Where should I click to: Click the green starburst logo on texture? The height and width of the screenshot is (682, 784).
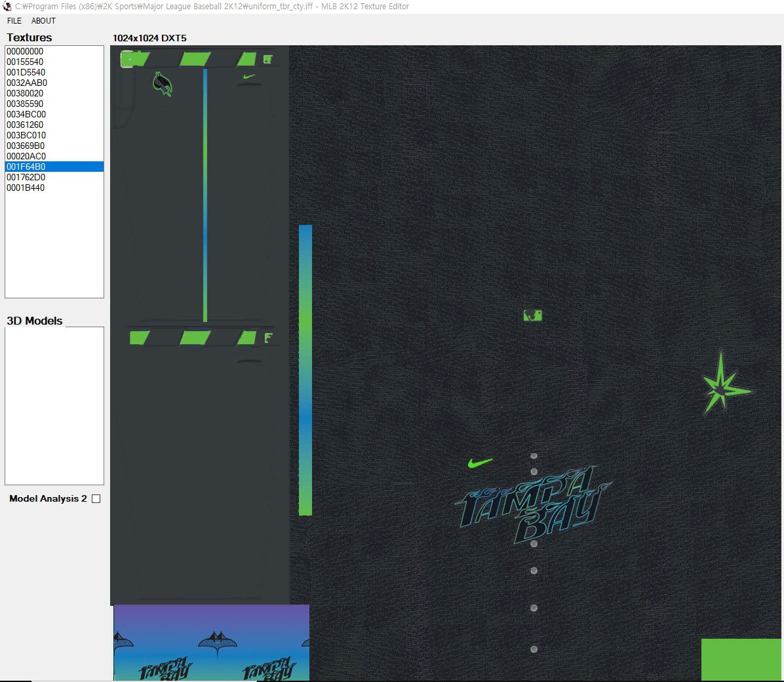pos(722,387)
